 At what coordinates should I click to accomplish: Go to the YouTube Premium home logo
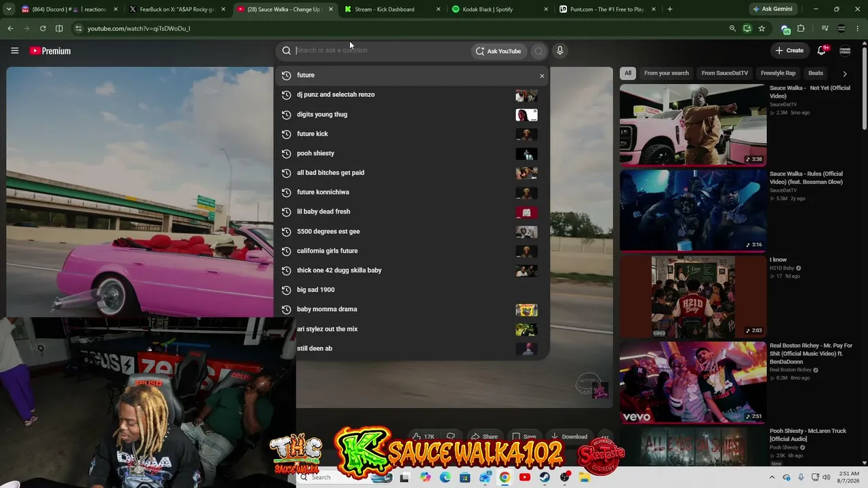50,51
